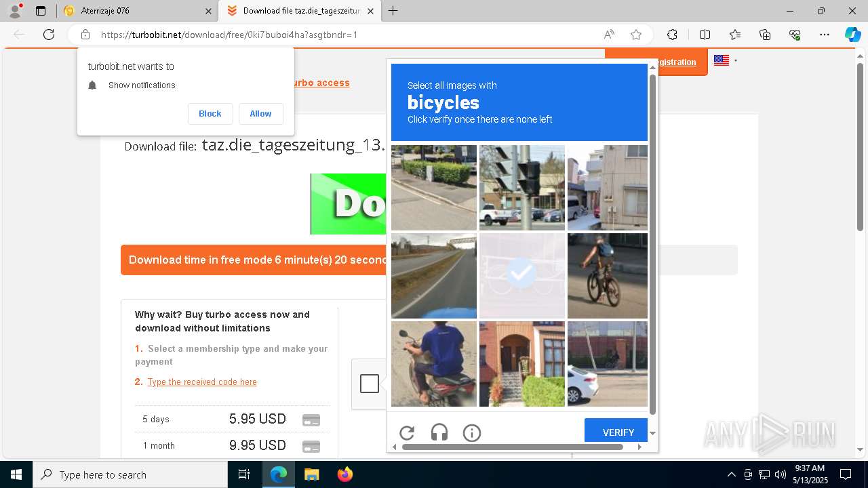Screen dimensions: 868x488
Task: Open the notification center icon
Action: point(846,474)
